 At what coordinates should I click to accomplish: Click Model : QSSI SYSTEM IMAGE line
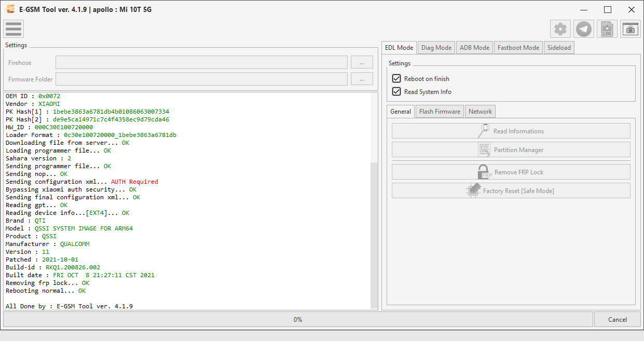tap(69, 228)
